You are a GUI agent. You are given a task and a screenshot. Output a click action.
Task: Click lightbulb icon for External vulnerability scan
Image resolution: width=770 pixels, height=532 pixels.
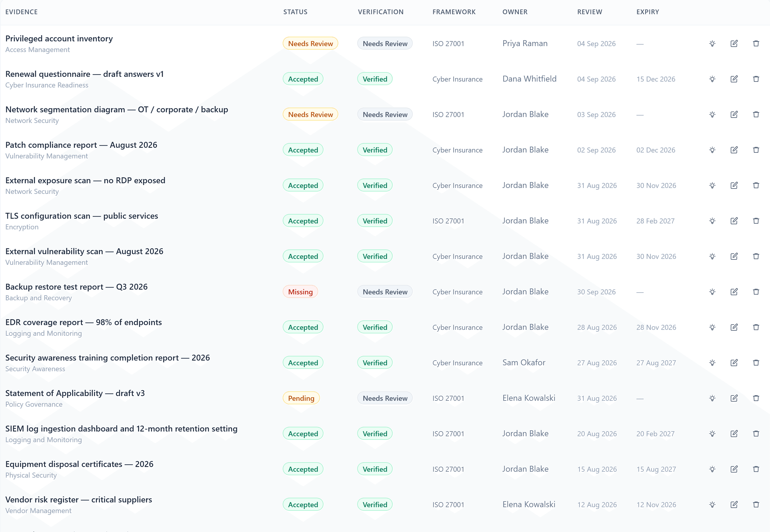pos(712,256)
